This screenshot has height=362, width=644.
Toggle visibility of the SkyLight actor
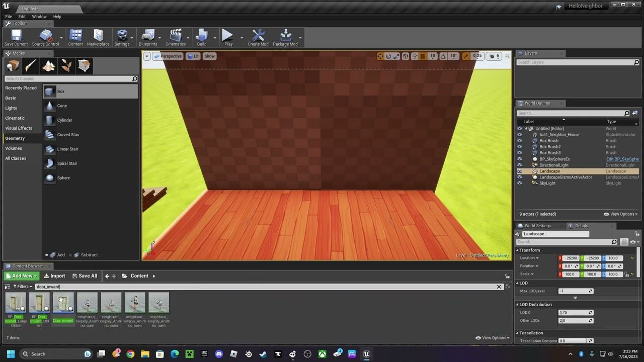[x=520, y=184]
